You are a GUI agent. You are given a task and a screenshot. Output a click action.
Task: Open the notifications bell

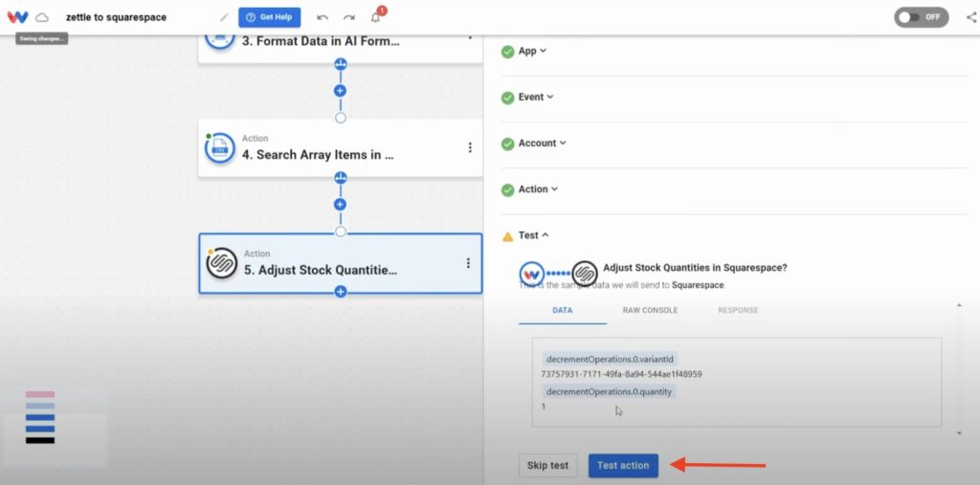pos(375,17)
